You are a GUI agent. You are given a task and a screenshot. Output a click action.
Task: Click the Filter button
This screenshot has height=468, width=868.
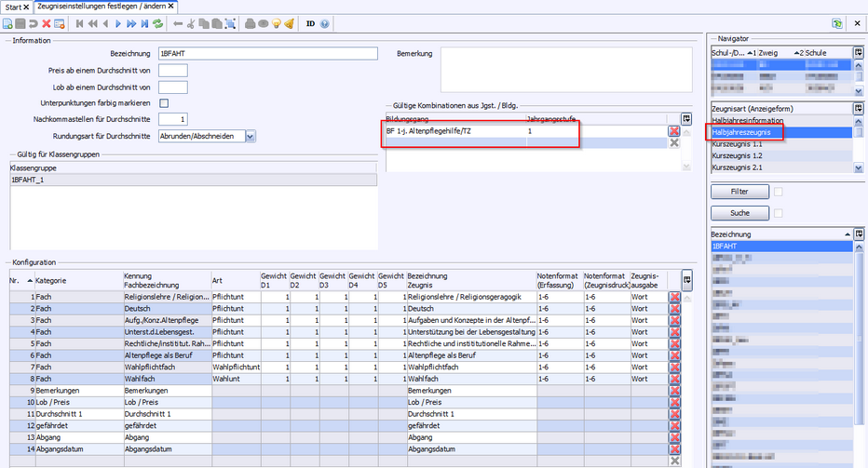click(x=739, y=192)
